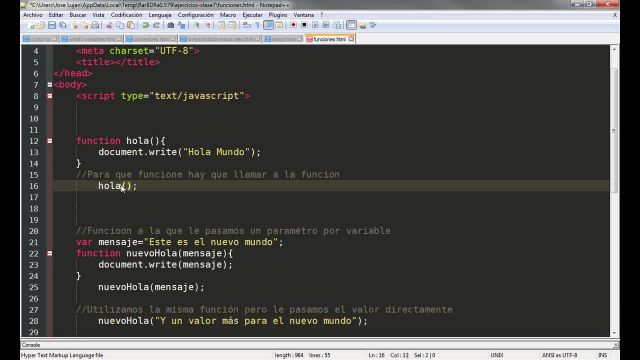Viewport: 640px width, 360px height.
Task: Toggle show all characters pilcrow icon
Action: tap(258, 25)
